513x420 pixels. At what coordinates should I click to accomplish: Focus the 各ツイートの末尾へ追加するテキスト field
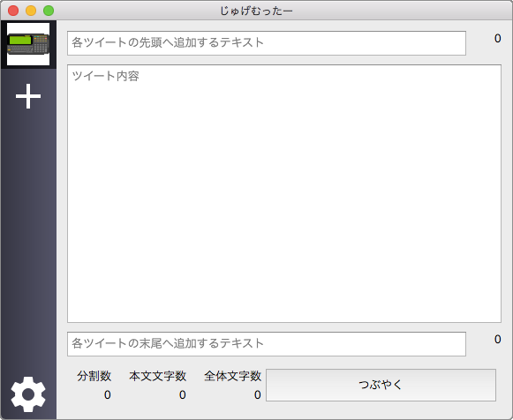coord(267,344)
